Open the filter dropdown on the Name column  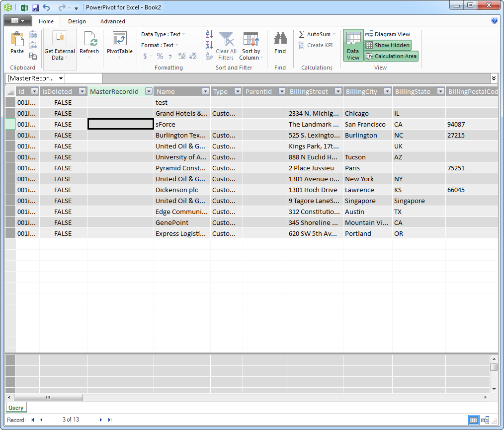coord(205,91)
